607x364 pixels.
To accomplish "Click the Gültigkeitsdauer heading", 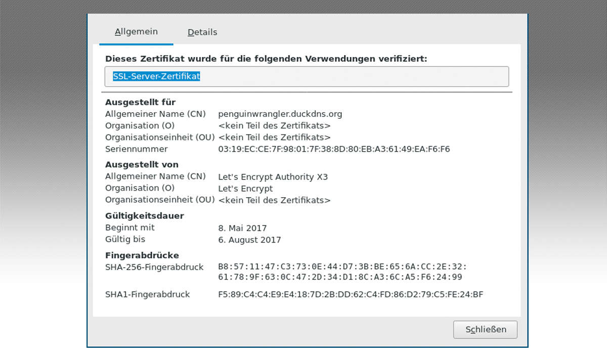I will pos(145,216).
